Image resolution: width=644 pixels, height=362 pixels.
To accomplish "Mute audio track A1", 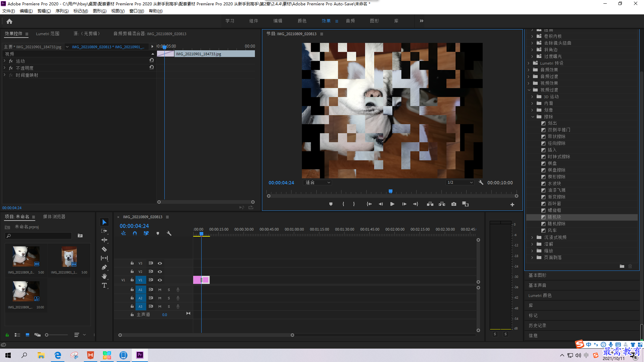I will (160, 290).
